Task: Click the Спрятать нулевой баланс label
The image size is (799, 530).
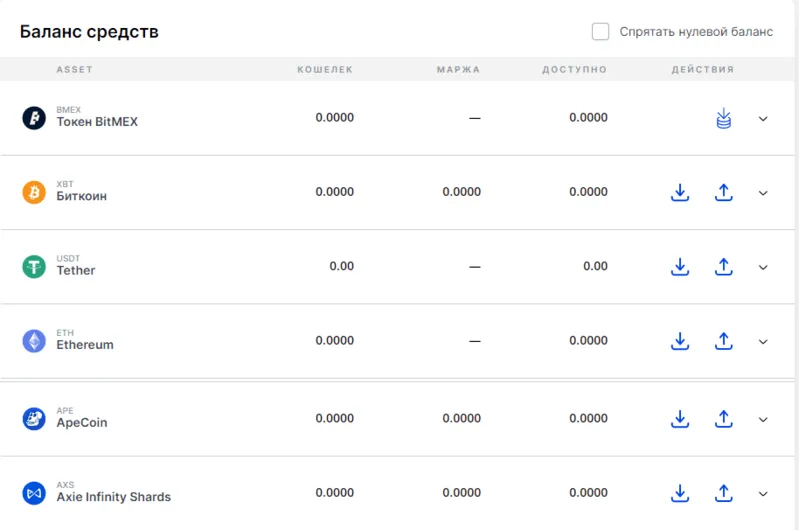Action: [x=696, y=32]
